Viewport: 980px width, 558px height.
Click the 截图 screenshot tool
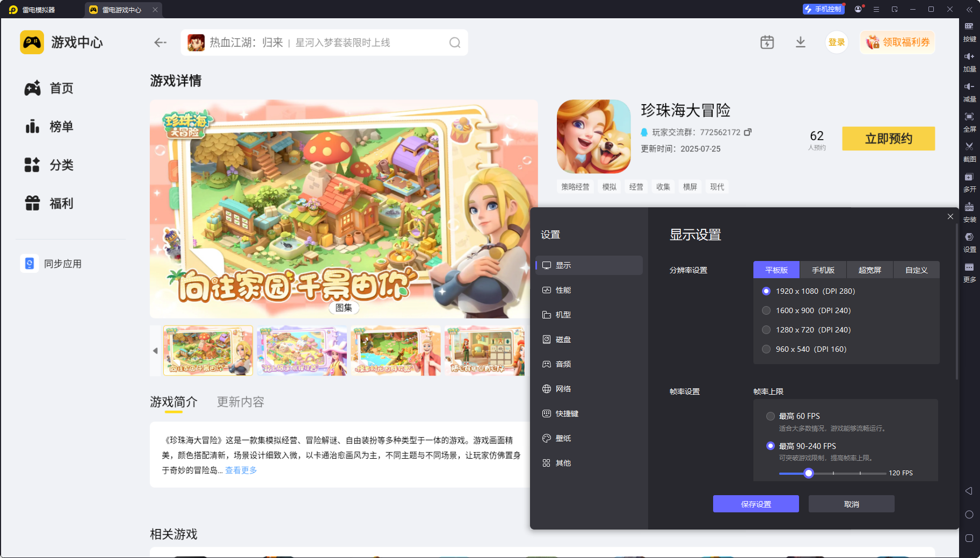click(970, 152)
